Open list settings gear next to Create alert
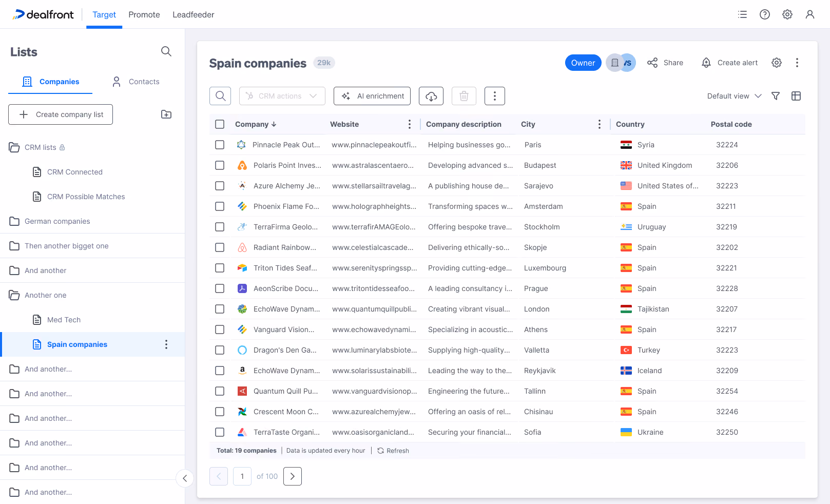The height and width of the screenshot is (504, 830). point(777,63)
